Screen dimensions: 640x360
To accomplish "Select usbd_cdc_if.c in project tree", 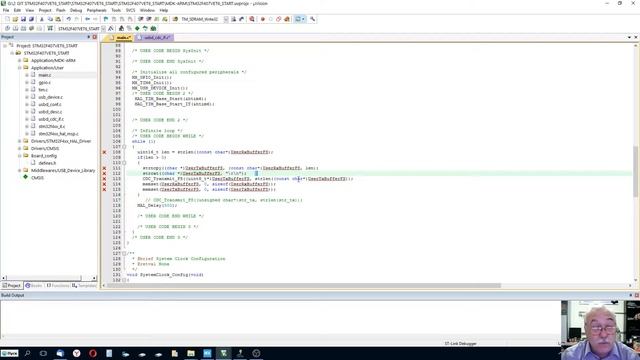I will (51, 119).
